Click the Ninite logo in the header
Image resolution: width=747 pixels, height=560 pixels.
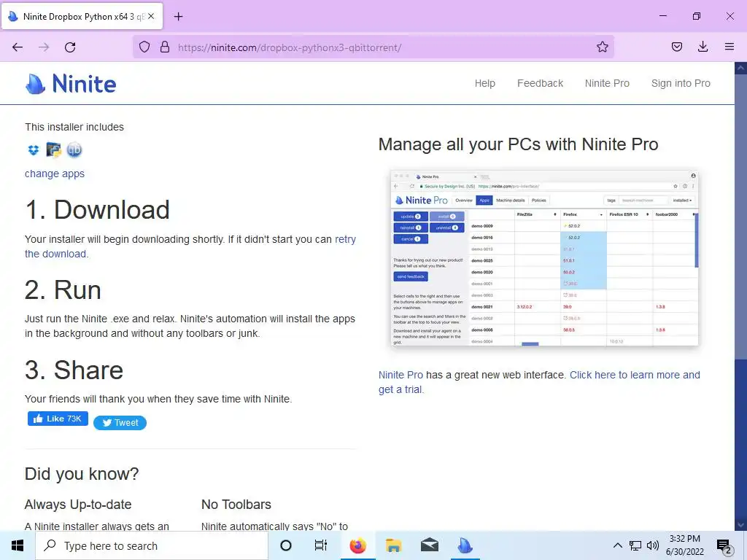(x=71, y=84)
